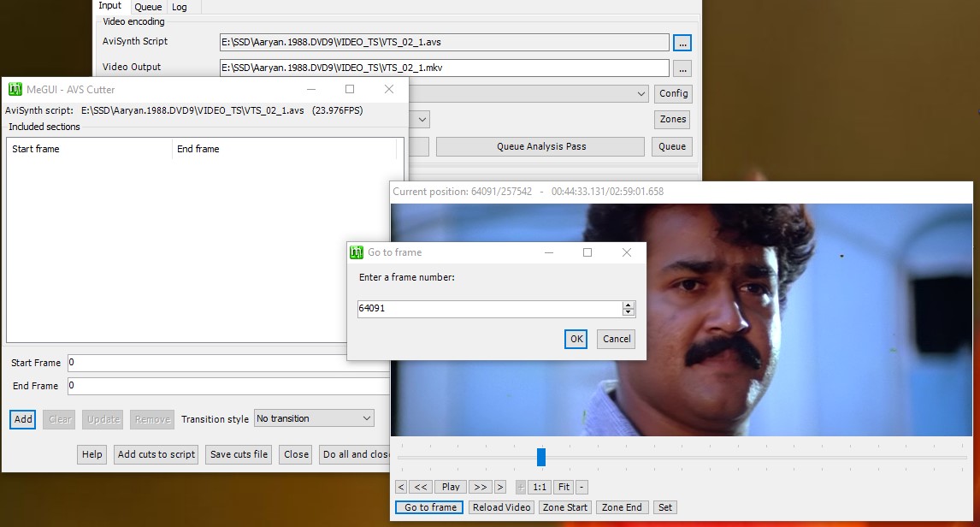This screenshot has height=527, width=980.
Task: Click the AviSynth Script path field
Action: tap(445, 43)
